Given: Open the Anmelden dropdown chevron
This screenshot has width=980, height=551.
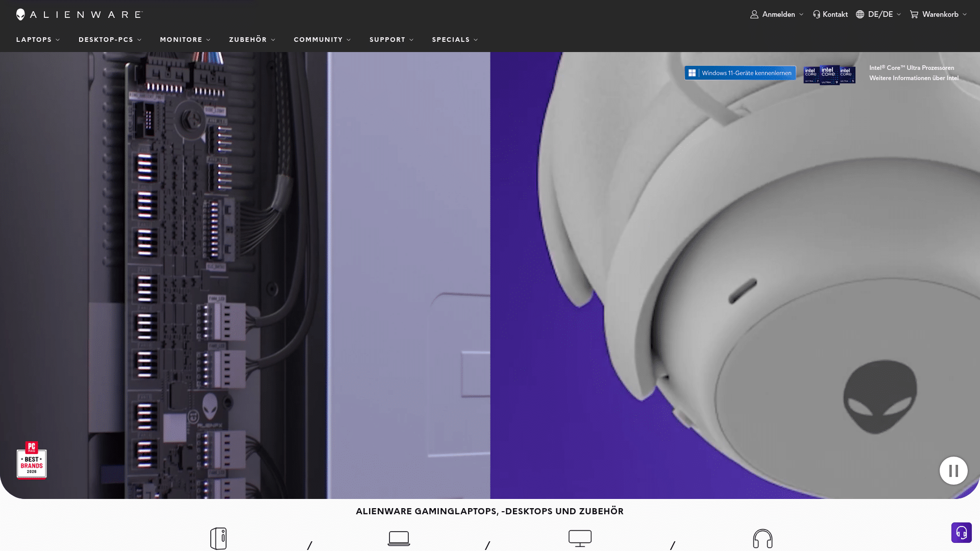Looking at the screenshot, I should click(801, 14).
